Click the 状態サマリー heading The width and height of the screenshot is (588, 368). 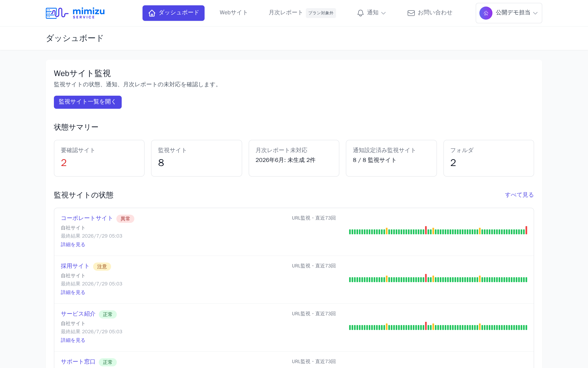point(76,127)
